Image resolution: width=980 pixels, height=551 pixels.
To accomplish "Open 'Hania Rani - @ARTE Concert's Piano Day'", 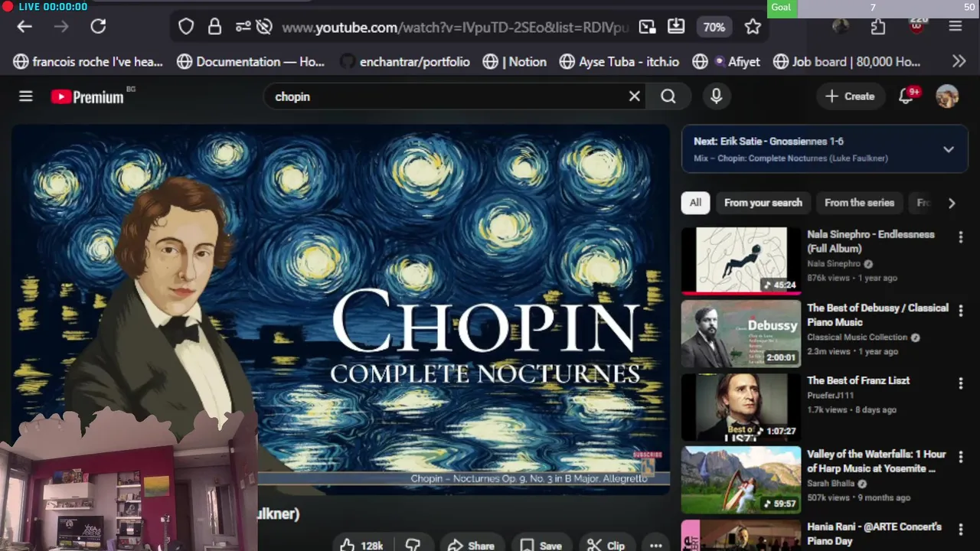I will click(874, 533).
